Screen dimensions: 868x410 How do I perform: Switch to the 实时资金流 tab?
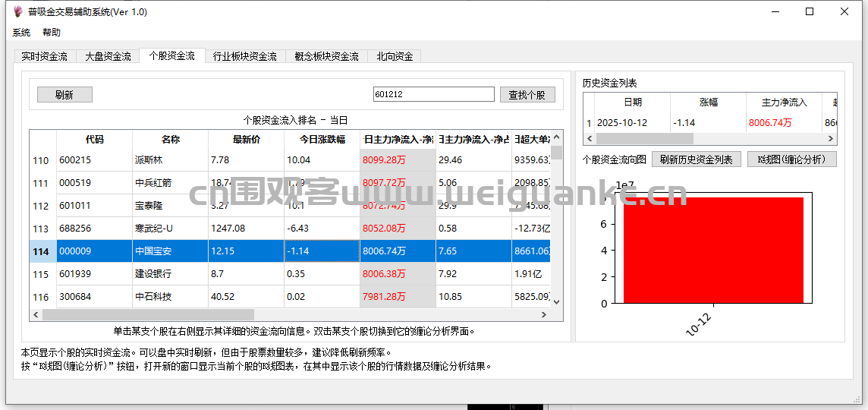click(44, 56)
